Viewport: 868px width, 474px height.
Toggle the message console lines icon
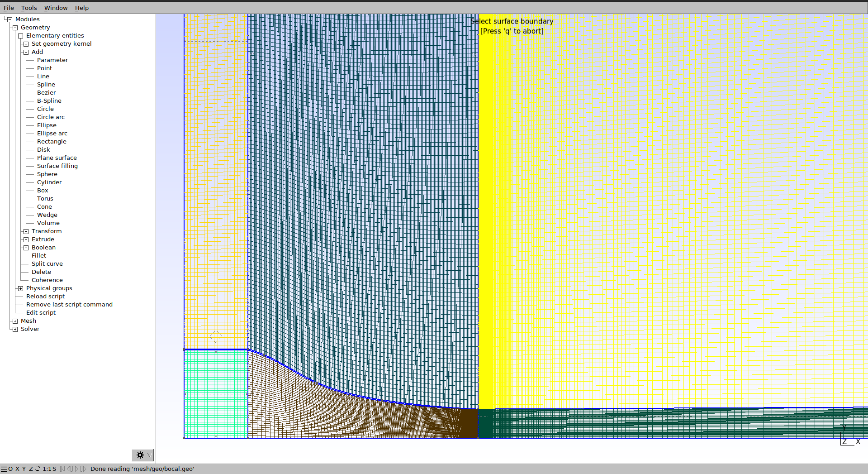click(x=4, y=469)
